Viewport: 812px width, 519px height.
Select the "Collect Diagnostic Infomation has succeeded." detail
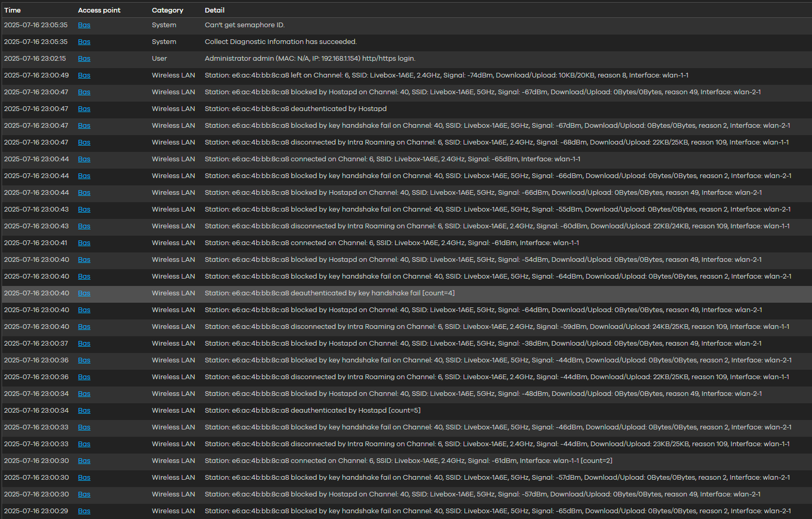[281, 41]
